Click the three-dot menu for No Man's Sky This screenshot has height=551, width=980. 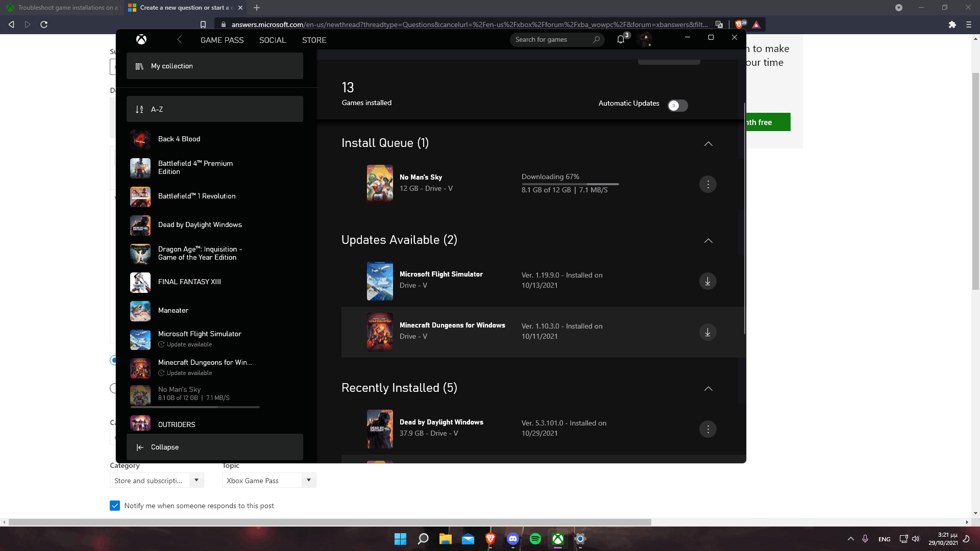pos(708,184)
